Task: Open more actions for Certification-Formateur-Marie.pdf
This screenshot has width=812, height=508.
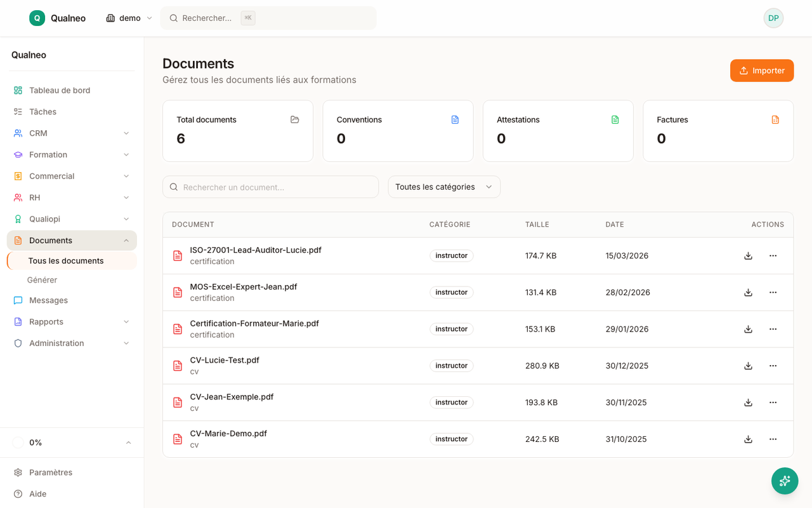Action: [x=773, y=329]
